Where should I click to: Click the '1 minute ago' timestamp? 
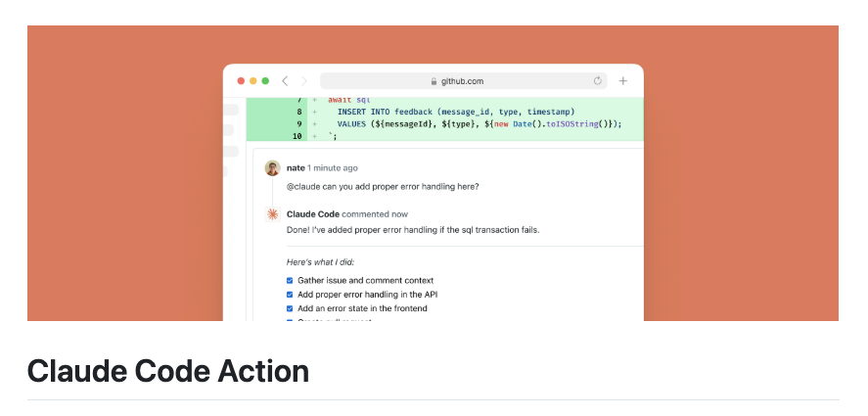pyautogui.click(x=333, y=167)
